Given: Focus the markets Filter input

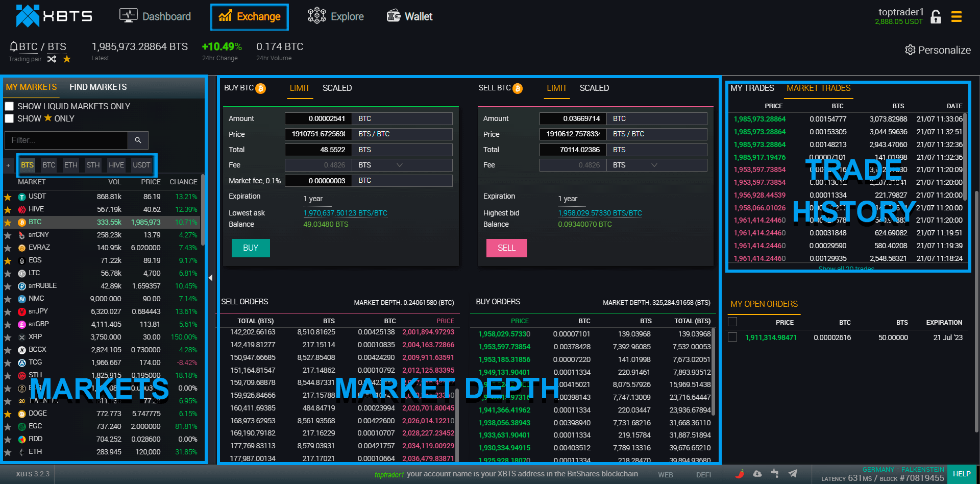Looking at the screenshot, I should pos(66,140).
